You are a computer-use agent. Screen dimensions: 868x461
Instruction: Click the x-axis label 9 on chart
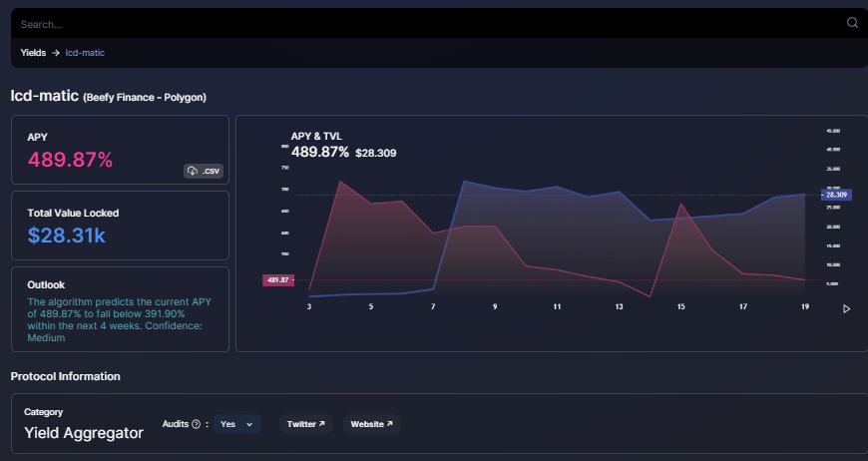[495, 306]
